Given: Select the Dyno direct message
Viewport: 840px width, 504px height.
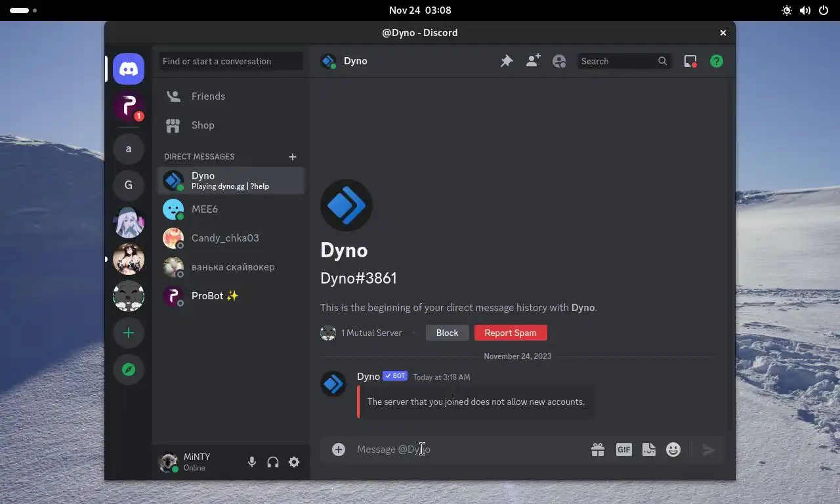Looking at the screenshot, I should click(x=231, y=180).
